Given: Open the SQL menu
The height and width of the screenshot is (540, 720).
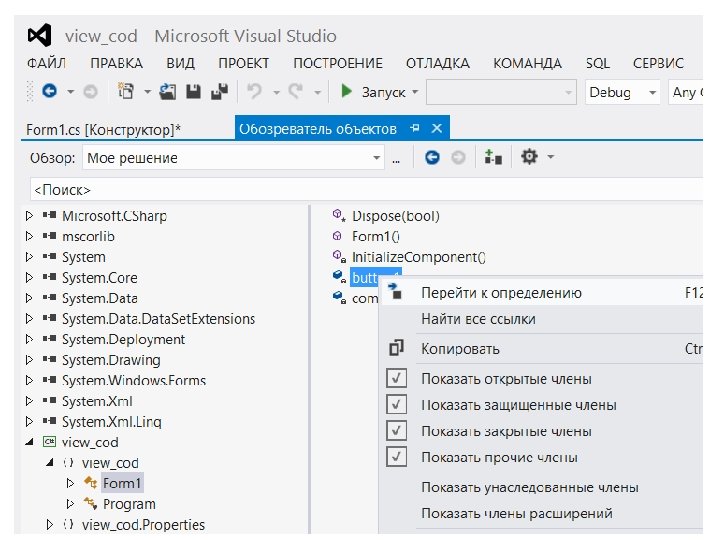Looking at the screenshot, I should coord(597,63).
